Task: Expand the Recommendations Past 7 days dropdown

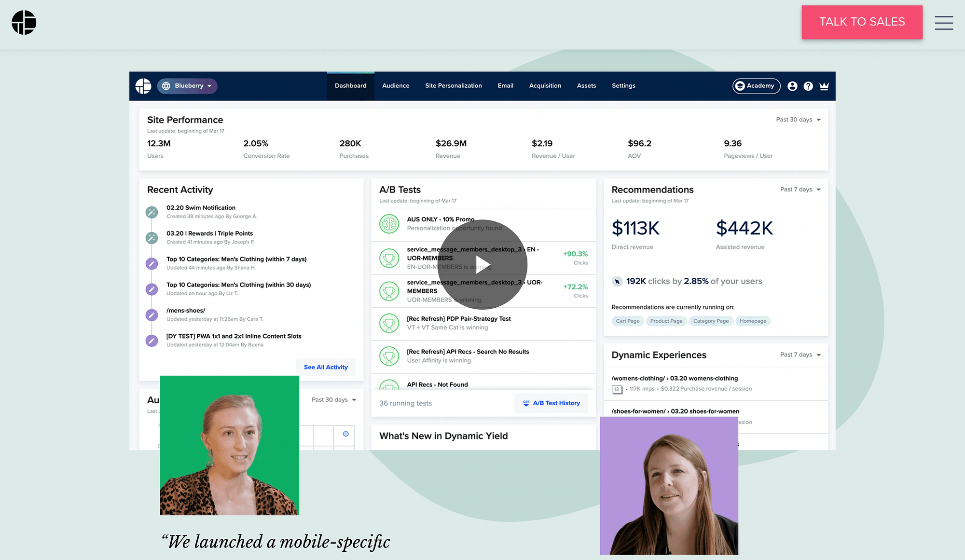Action: coord(800,190)
